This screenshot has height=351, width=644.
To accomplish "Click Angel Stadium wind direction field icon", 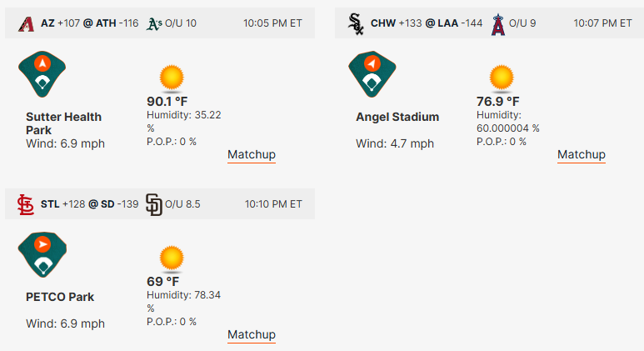I will [x=372, y=74].
